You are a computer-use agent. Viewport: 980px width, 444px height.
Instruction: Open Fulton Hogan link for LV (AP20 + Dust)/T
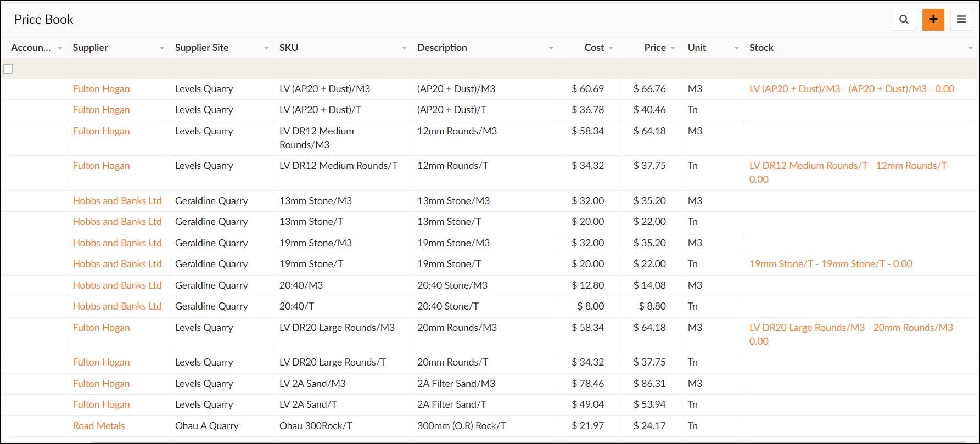click(101, 110)
